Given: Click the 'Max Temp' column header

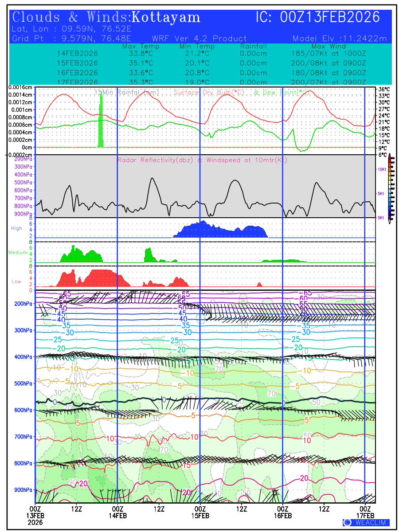Looking at the screenshot, I should pyautogui.click(x=138, y=46).
